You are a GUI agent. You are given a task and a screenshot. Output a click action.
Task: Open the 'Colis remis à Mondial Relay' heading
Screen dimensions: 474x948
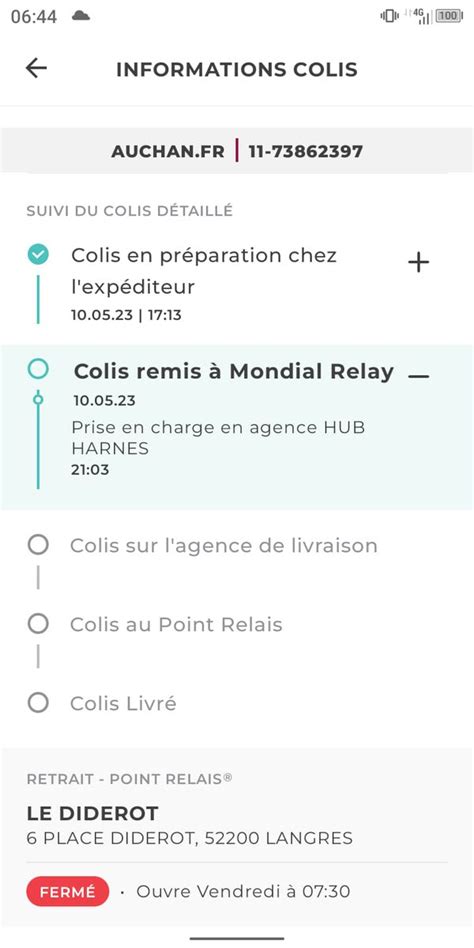233,371
